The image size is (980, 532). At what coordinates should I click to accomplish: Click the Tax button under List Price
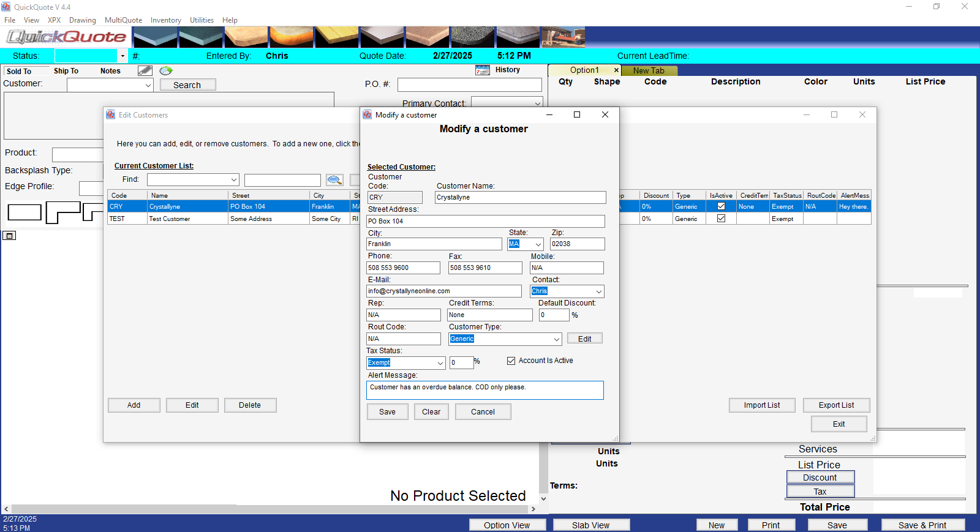tap(820, 492)
